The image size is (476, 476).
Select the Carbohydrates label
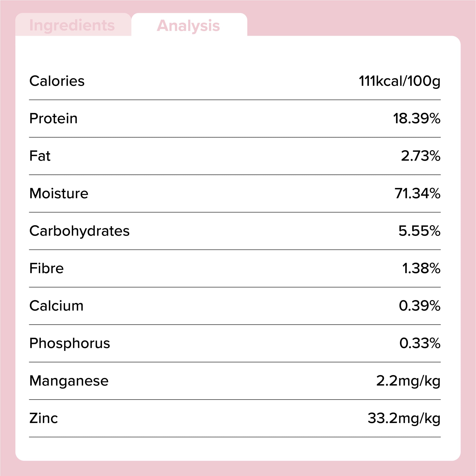pyautogui.click(x=79, y=231)
